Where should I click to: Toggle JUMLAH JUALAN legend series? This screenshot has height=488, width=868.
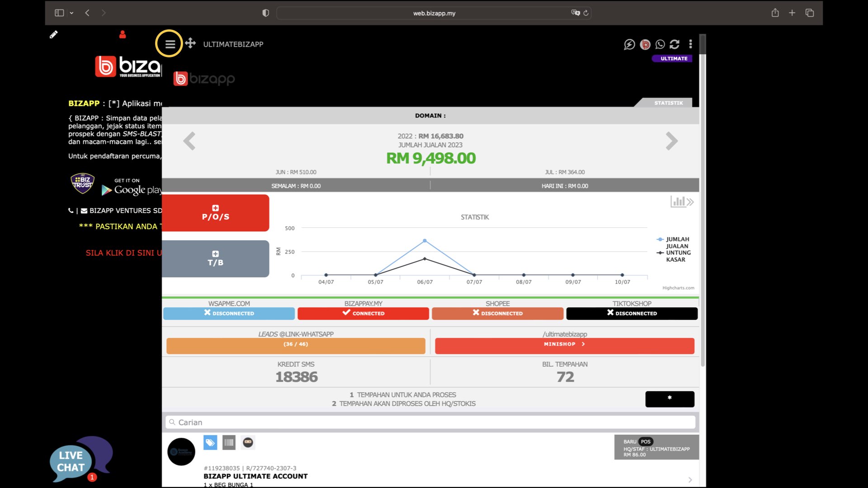point(674,243)
